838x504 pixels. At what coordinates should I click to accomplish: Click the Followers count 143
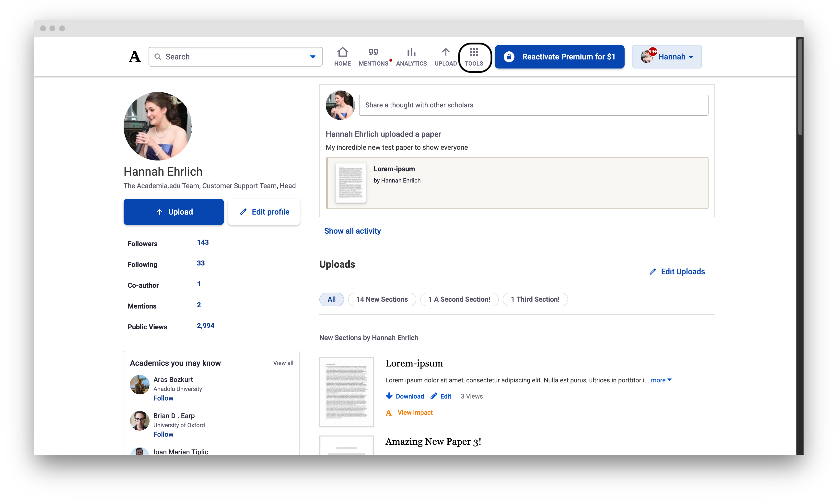pyautogui.click(x=203, y=242)
